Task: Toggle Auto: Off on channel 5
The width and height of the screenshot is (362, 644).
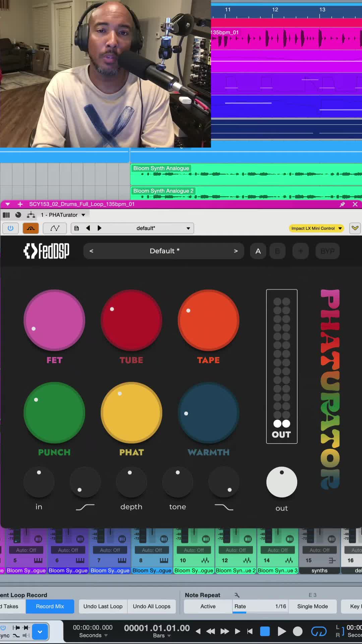Action: (26, 550)
